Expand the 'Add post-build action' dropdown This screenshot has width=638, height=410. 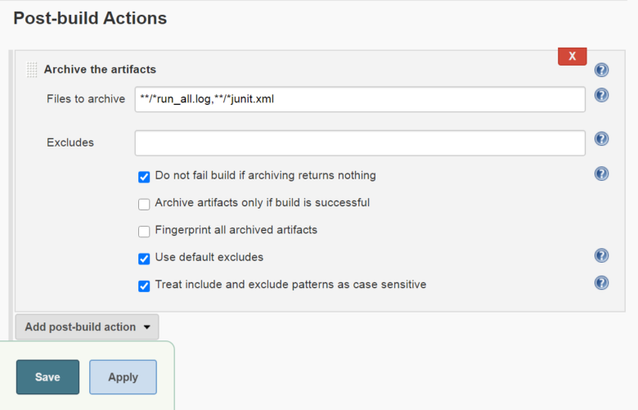[87, 326]
